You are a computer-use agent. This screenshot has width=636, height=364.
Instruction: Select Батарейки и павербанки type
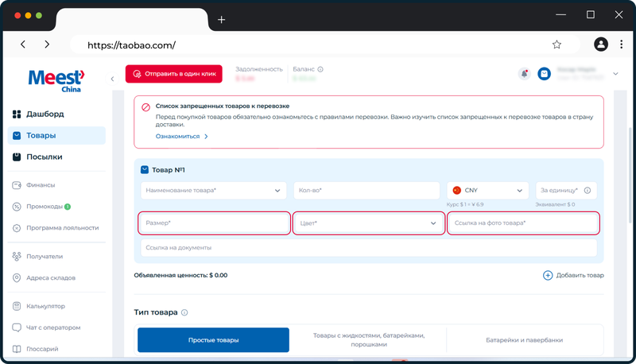(524, 340)
